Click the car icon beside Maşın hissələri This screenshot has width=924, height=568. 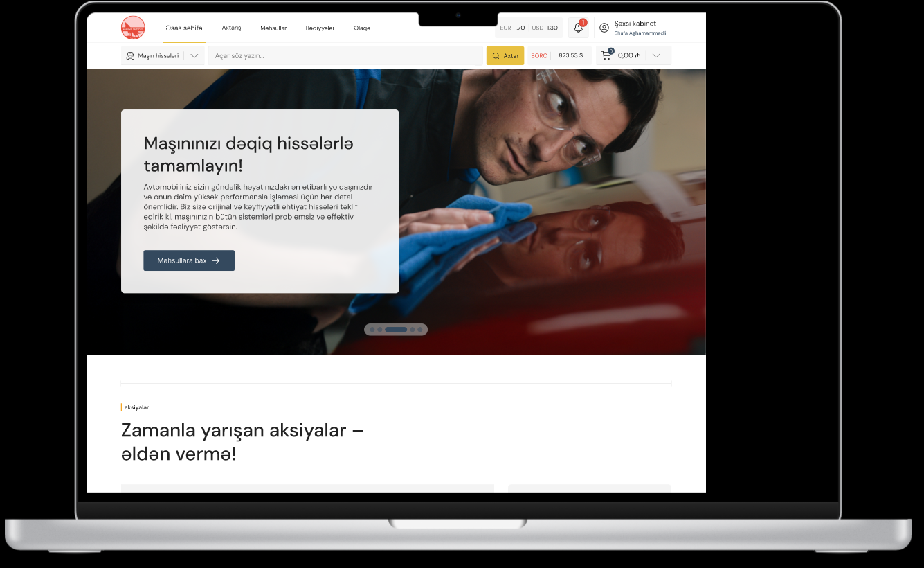tap(130, 55)
